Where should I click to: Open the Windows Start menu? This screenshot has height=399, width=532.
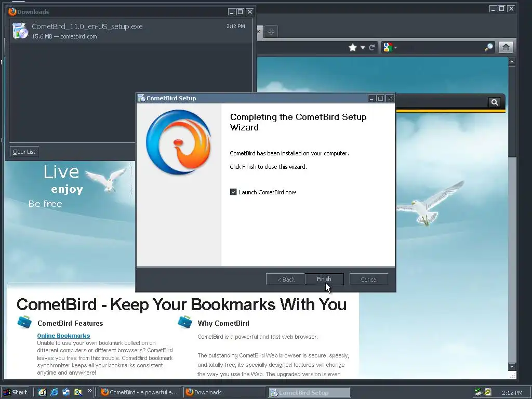(16, 392)
